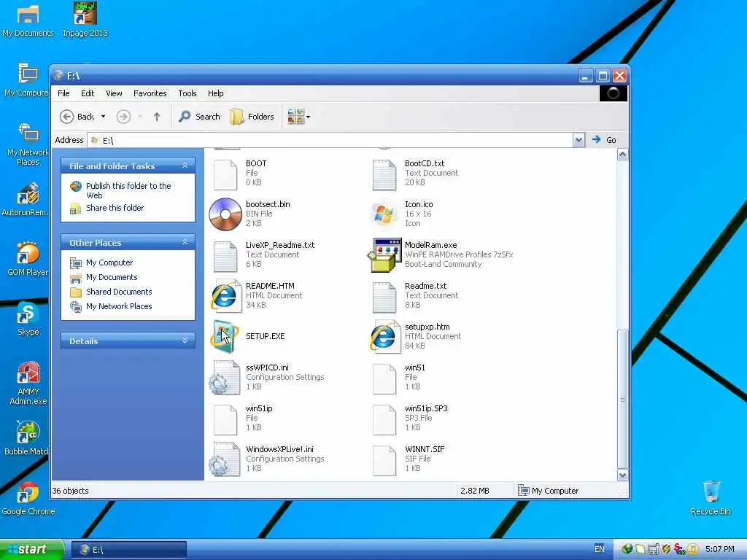Select the WINNT.SIF file icon
Screen dimensions: 747x560
pyautogui.click(x=384, y=460)
